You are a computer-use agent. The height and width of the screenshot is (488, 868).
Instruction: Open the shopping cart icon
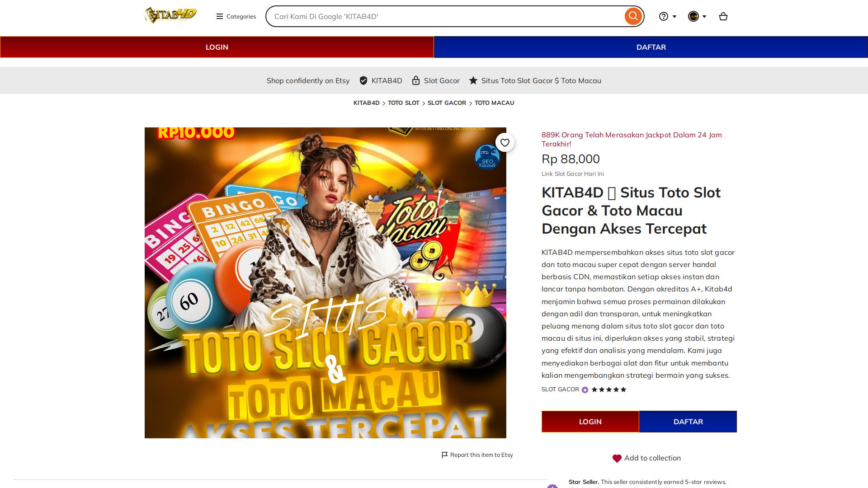tap(723, 17)
